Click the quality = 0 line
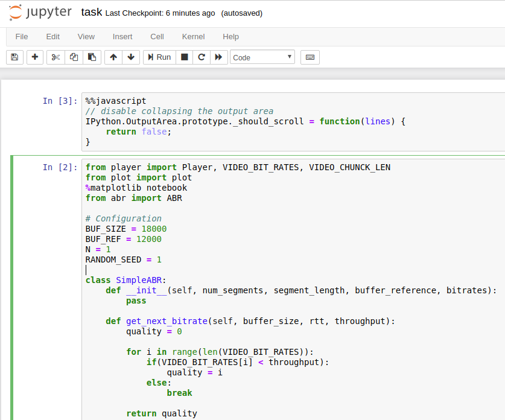Screen dimensions: 505x420 pyautogui.click(x=154, y=331)
